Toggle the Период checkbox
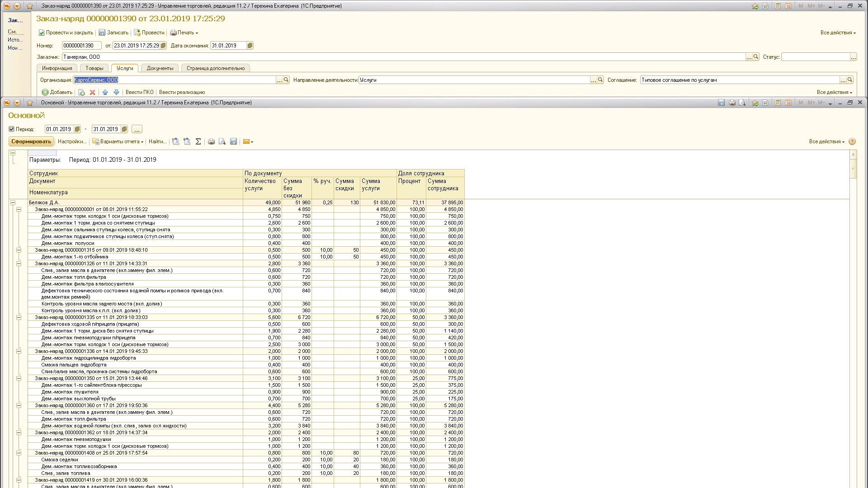Viewport: 868px width, 488px height. pos(12,129)
